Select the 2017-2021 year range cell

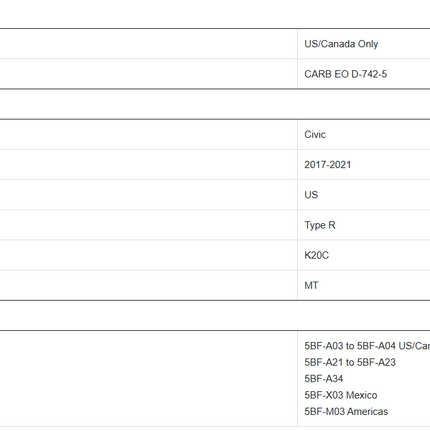tap(364, 165)
